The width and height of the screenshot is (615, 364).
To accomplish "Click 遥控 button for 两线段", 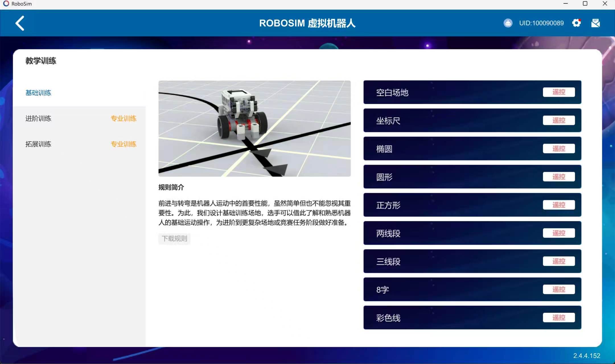I will click(559, 233).
